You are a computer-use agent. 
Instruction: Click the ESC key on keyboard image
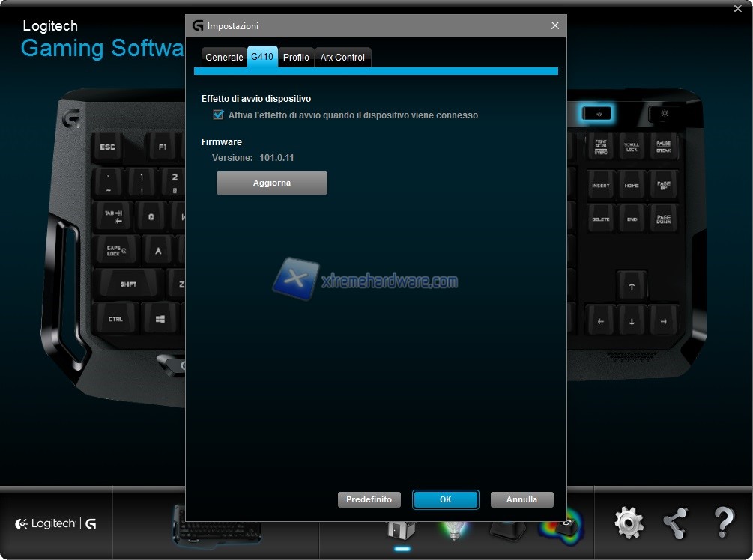(108, 147)
